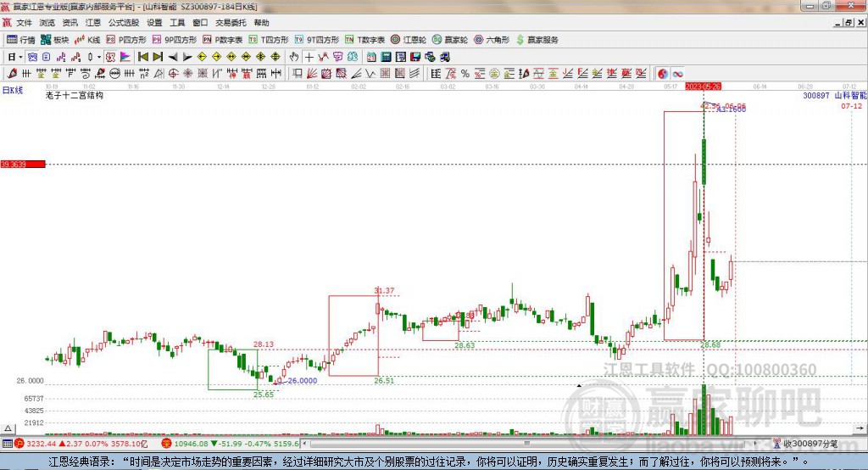Click the 日K线 chart label

13,90
